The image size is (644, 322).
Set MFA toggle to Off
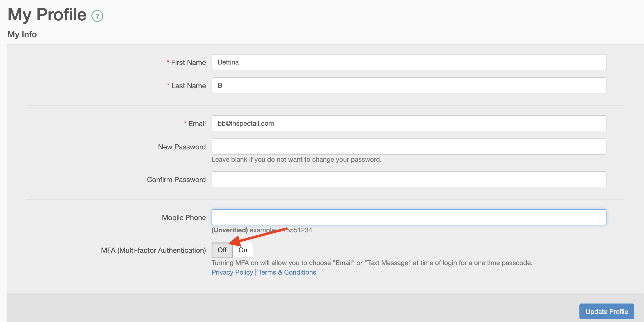(x=222, y=250)
